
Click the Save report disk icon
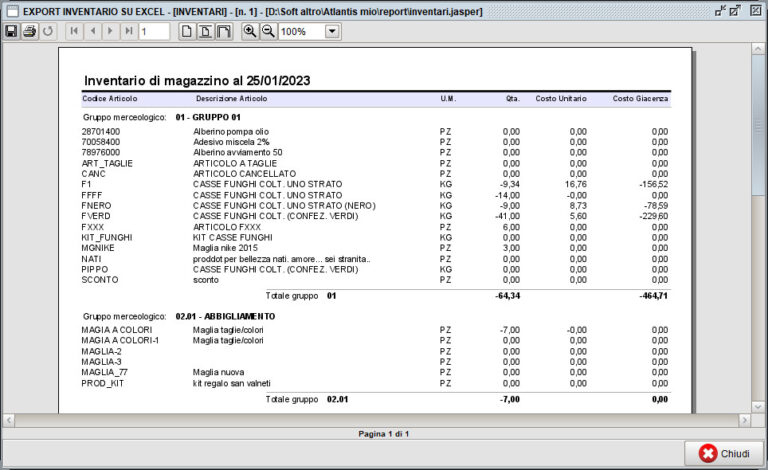[11, 32]
